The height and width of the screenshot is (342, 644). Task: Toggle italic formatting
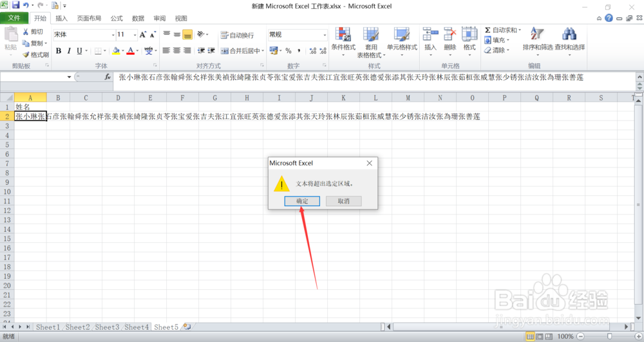[x=69, y=50]
